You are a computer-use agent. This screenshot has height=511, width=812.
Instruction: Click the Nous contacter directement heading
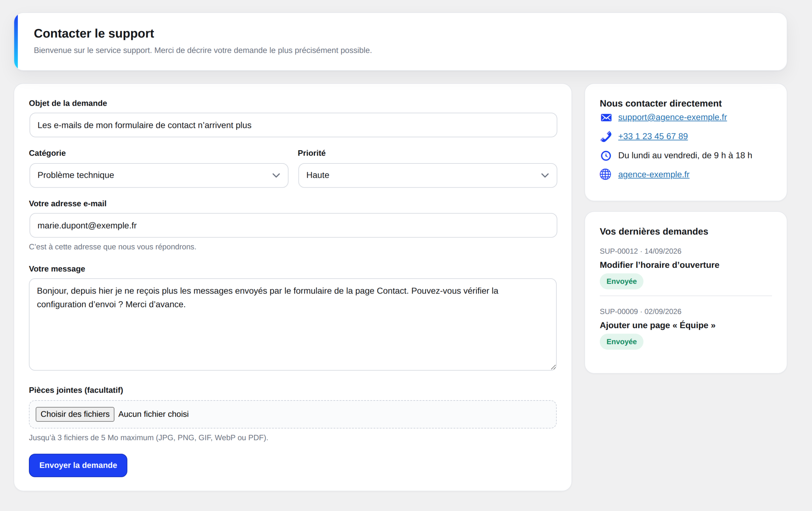[661, 103]
